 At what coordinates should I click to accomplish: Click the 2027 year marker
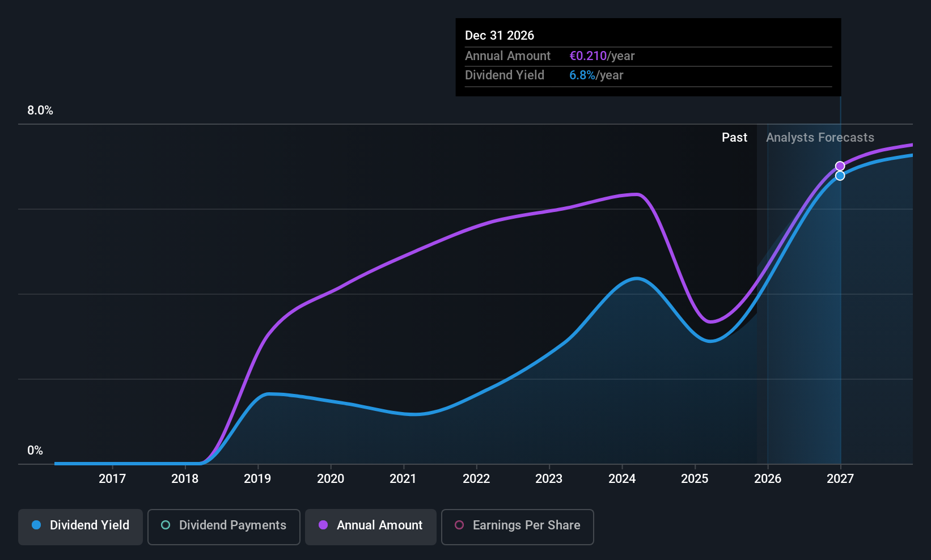[840, 479]
